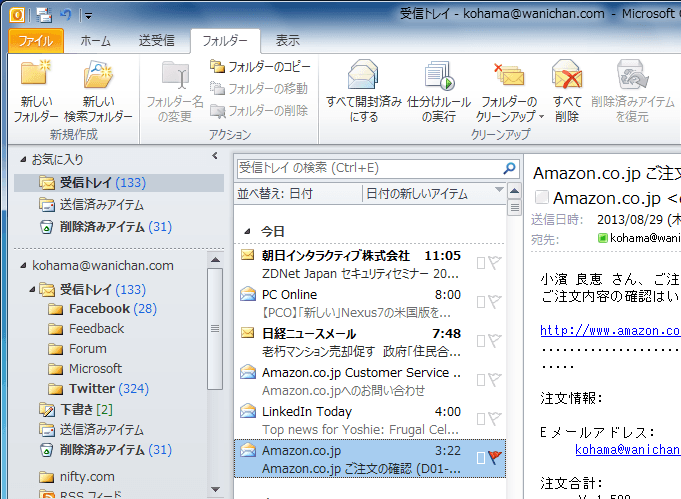
Task: Click envelope icon of 日経ニュースメール message
Action: click(x=248, y=333)
